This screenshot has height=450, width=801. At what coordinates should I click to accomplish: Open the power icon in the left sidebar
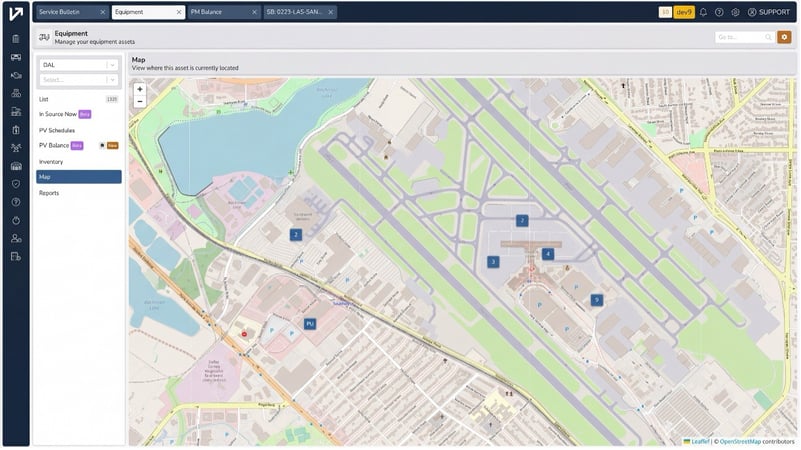(x=16, y=220)
